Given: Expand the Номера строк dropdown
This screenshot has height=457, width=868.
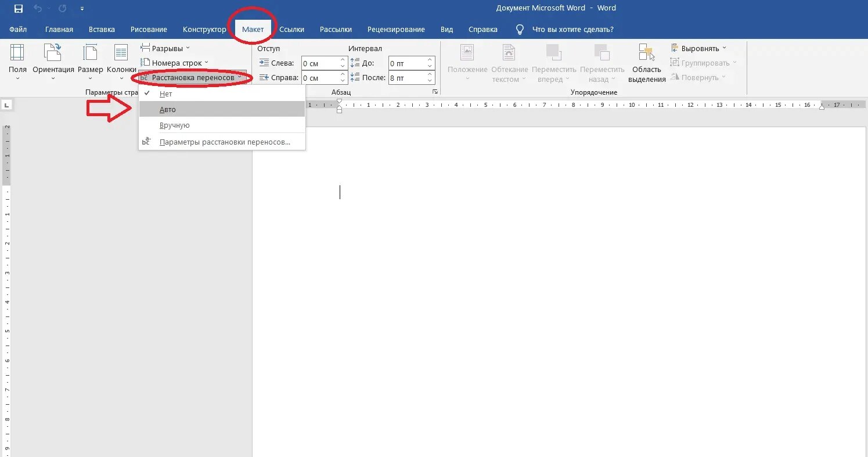Looking at the screenshot, I should click(175, 63).
